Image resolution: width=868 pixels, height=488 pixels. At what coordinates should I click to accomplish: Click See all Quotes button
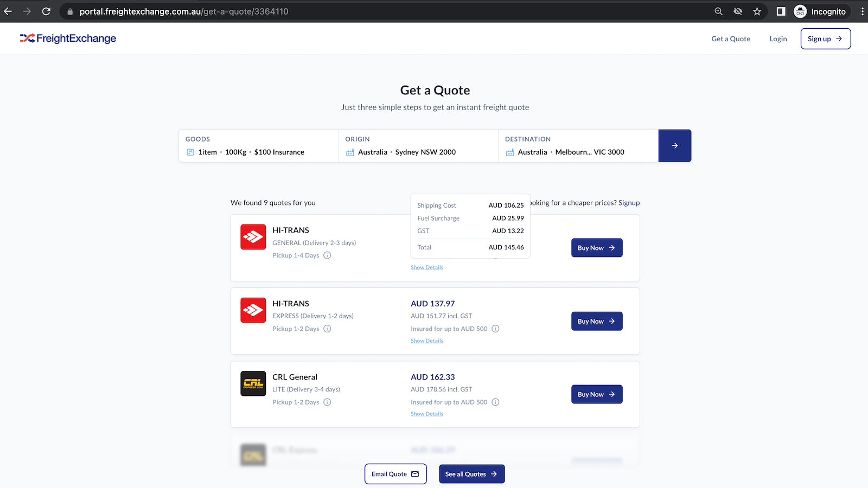click(x=472, y=474)
